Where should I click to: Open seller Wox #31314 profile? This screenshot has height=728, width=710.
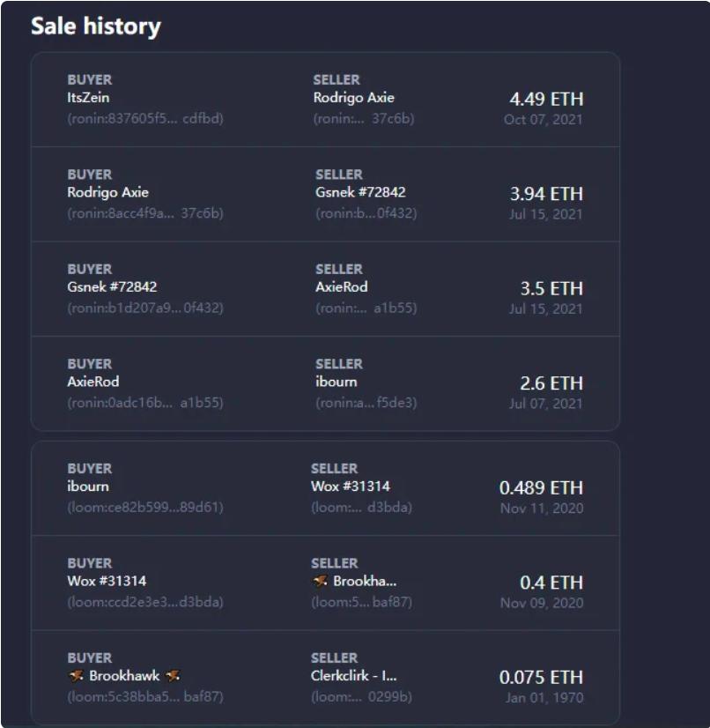(x=351, y=487)
